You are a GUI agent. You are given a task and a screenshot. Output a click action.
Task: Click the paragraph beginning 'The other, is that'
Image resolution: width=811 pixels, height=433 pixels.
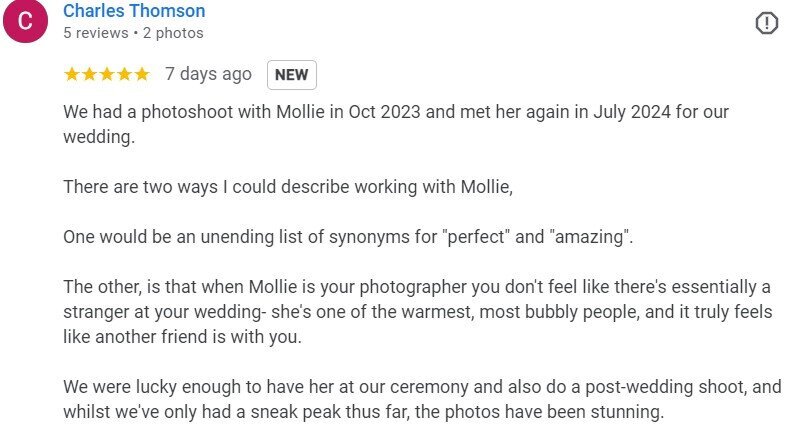click(x=418, y=312)
